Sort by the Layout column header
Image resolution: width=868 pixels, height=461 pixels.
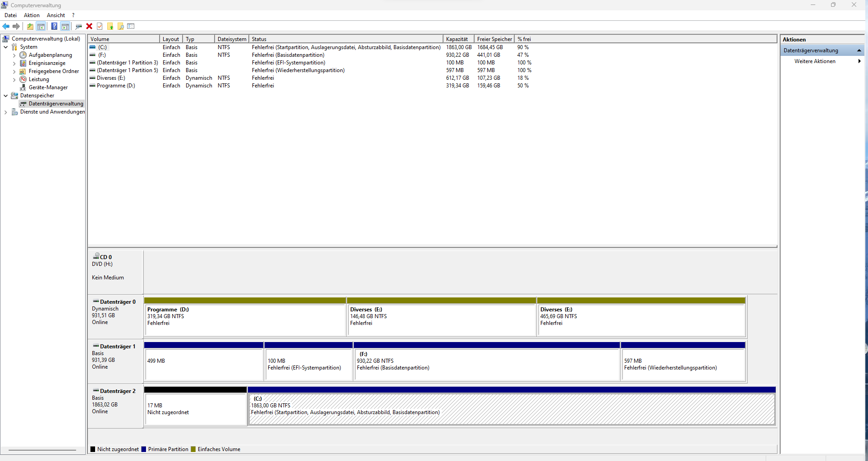point(171,39)
